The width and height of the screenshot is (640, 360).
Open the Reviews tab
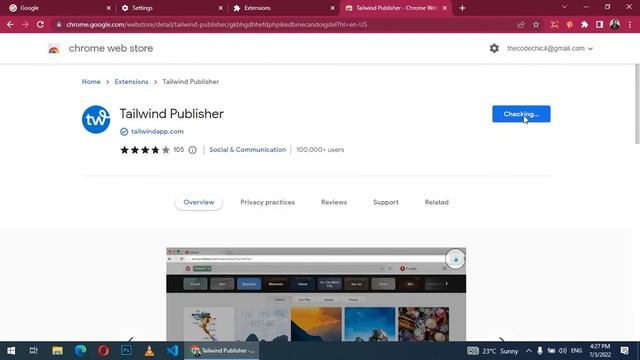click(x=334, y=202)
